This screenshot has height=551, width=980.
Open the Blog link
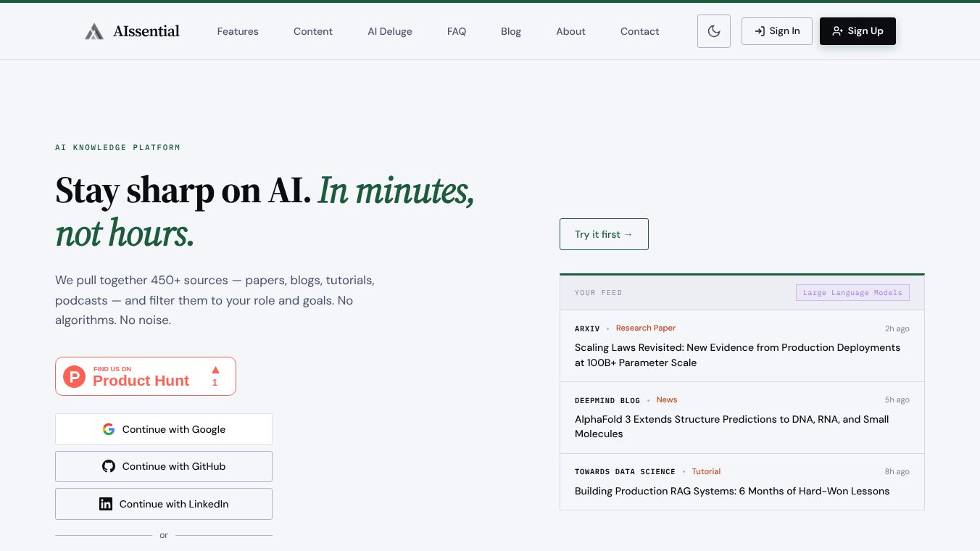tap(511, 31)
